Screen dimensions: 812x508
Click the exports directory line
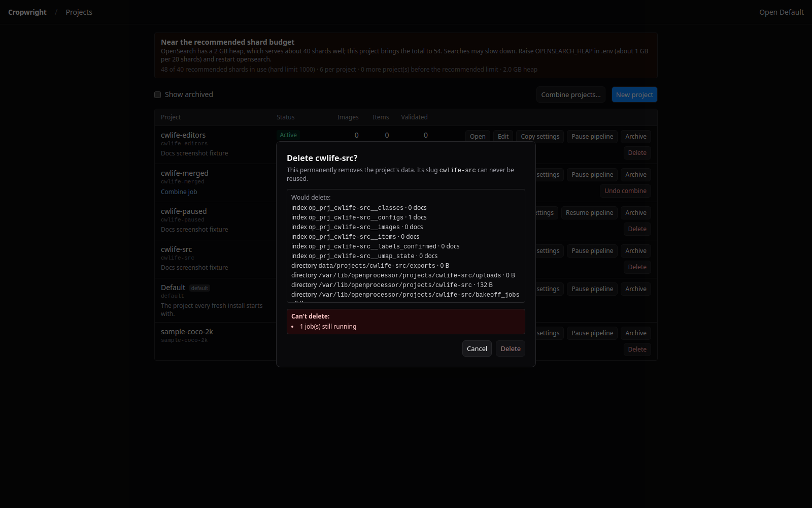pos(370,266)
